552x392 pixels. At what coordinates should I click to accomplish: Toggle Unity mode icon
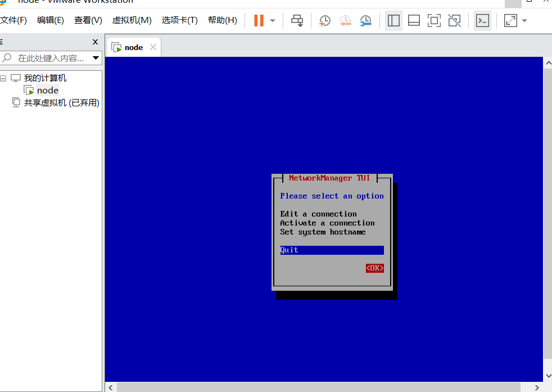455,20
